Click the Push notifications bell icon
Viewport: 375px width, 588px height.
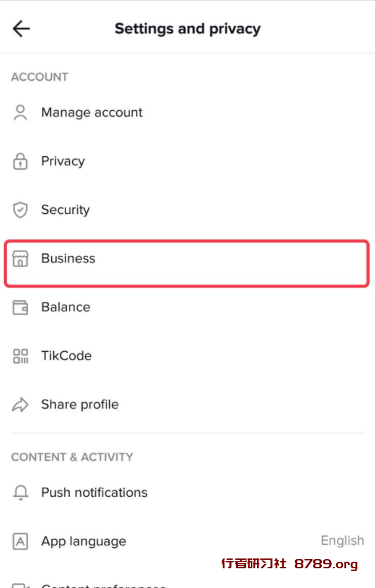[20, 492]
